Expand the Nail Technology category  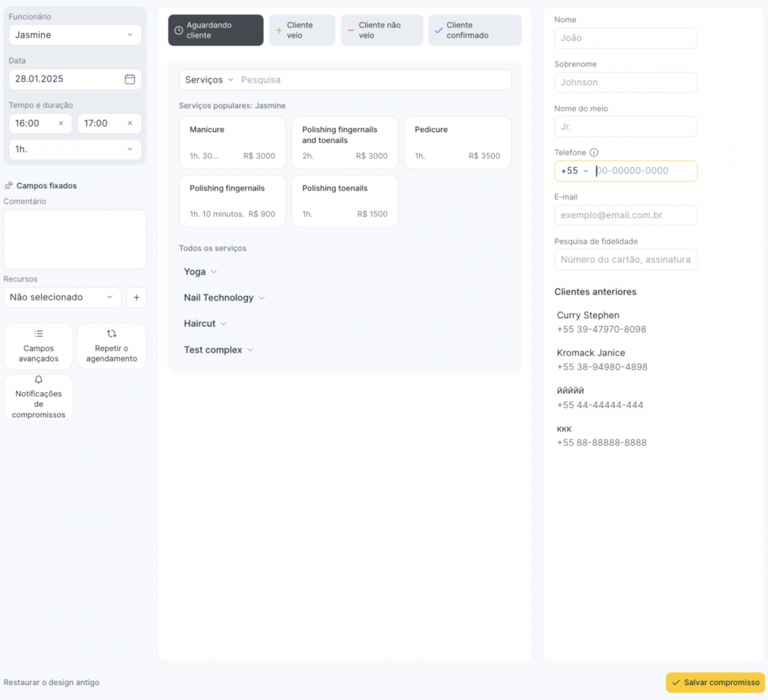[223, 298]
